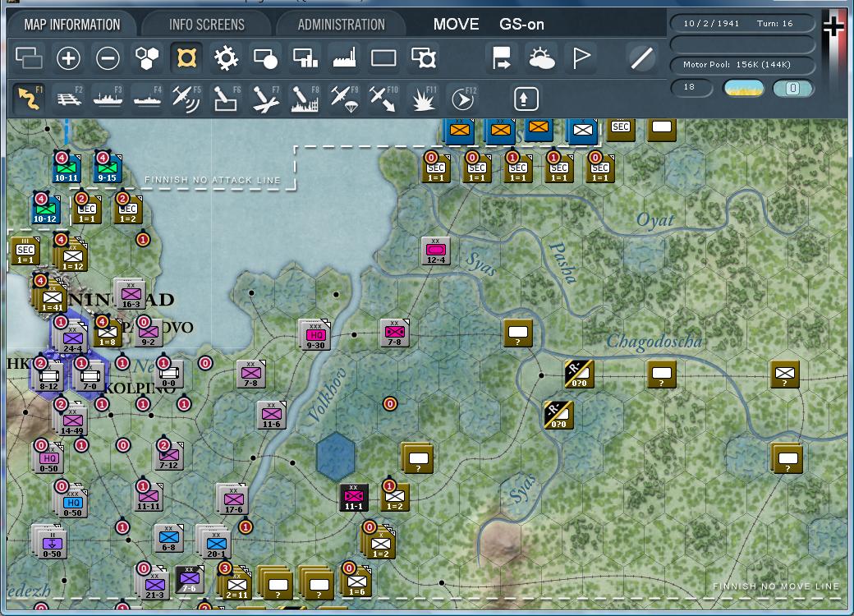Zoom out using the minus magnifier icon
Image resolution: width=854 pixels, height=616 pixels.
[108, 57]
